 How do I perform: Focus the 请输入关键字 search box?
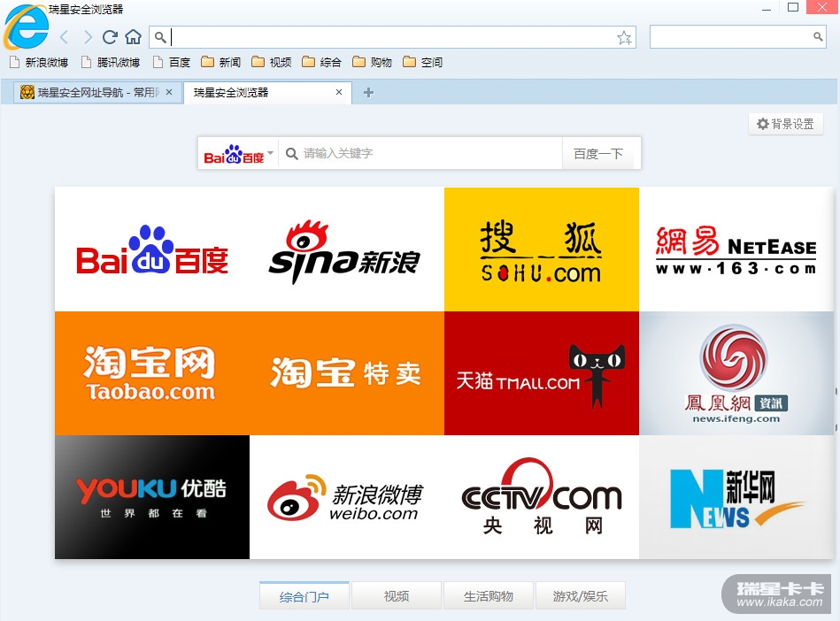[x=420, y=154]
